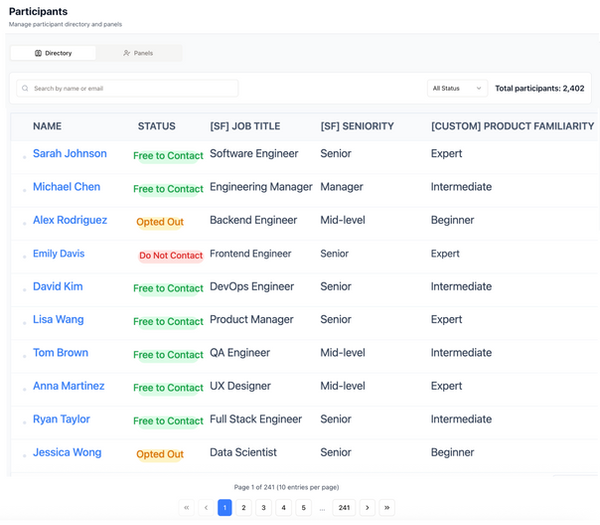This screenshot has width=600, height=525.
Task: Open Emily Davis's profile link
Action: point(59,253)
